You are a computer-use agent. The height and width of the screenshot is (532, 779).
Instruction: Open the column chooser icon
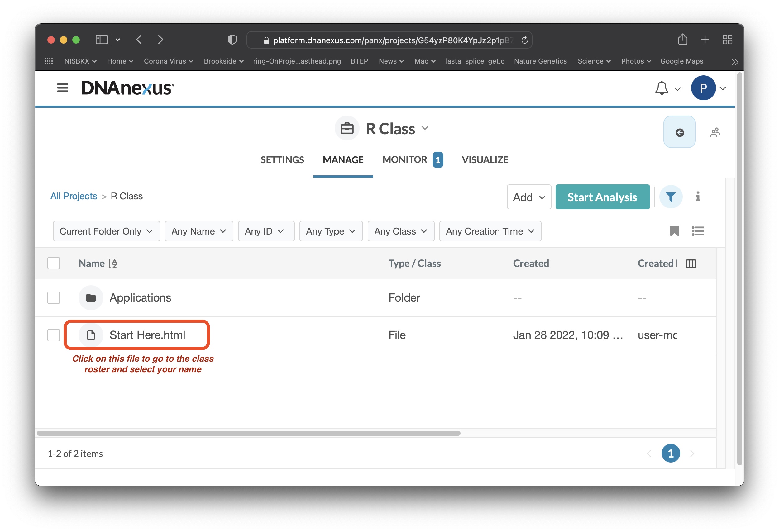pyautogui.click(x=691, y=264)
